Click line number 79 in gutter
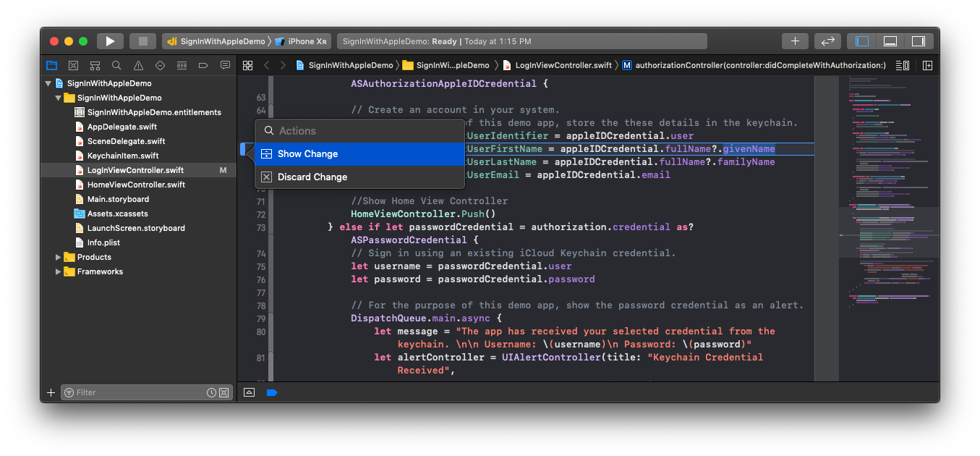Screen dimensions: 980x456 coord(261,318)
